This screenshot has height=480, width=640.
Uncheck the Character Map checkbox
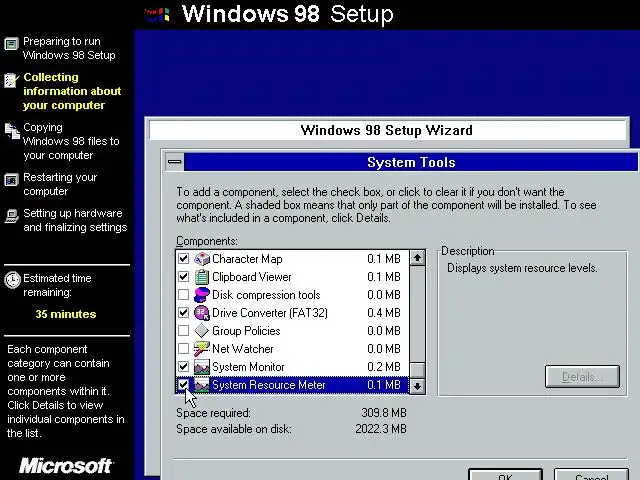(184, 259)
